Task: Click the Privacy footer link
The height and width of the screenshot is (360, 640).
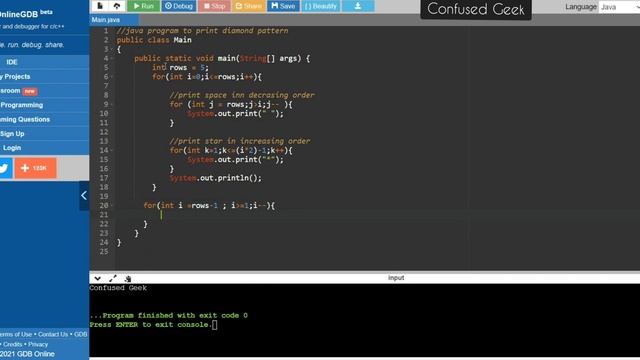Action: tap(38, 344)
